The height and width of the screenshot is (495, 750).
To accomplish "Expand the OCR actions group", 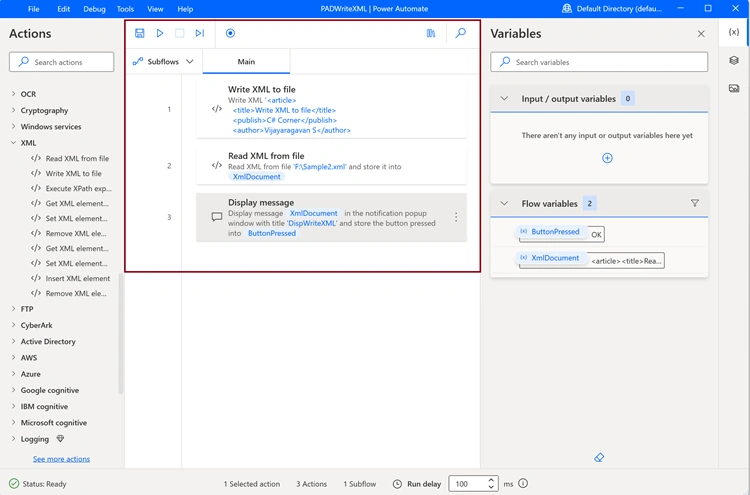I will point(13,94).
